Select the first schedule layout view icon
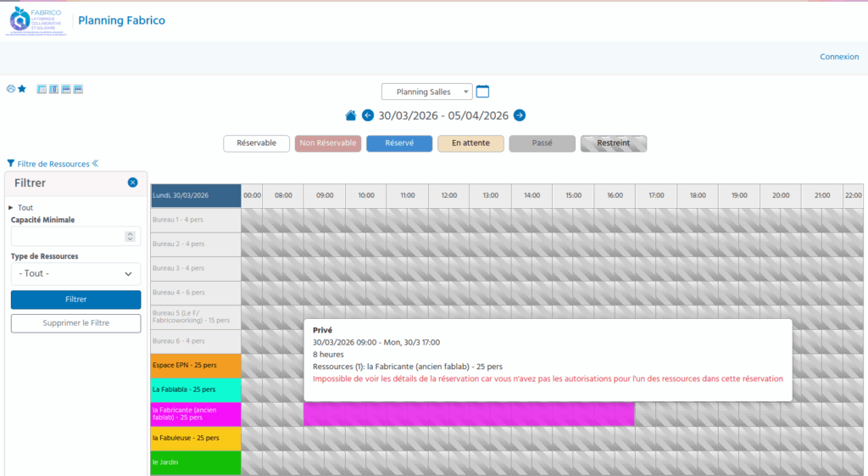The image size is (868, 476). pos(42,89)
